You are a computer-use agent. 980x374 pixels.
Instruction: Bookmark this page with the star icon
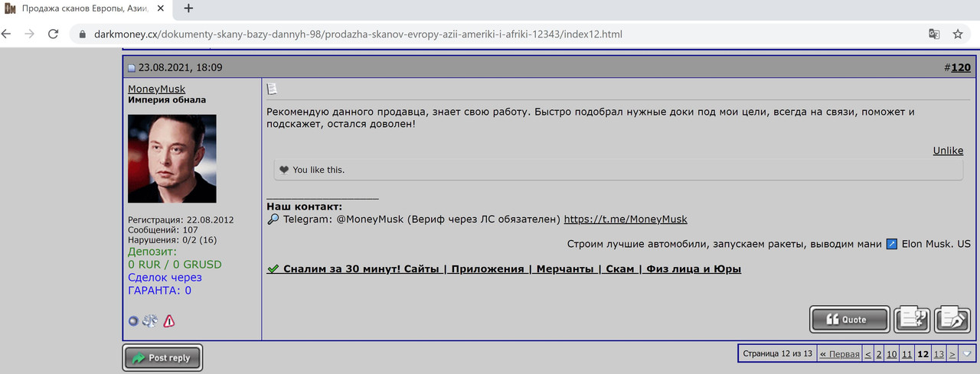[x=958, y=34]
